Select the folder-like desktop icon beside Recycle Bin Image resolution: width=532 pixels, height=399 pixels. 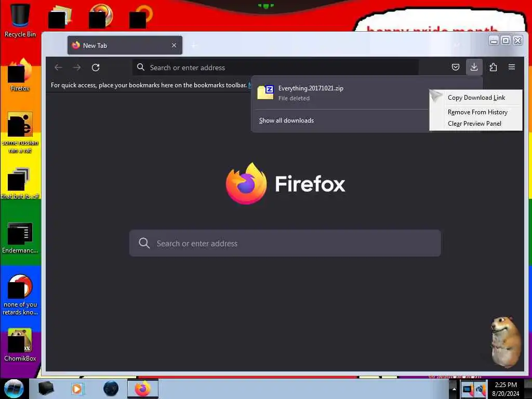coord(60,16)
